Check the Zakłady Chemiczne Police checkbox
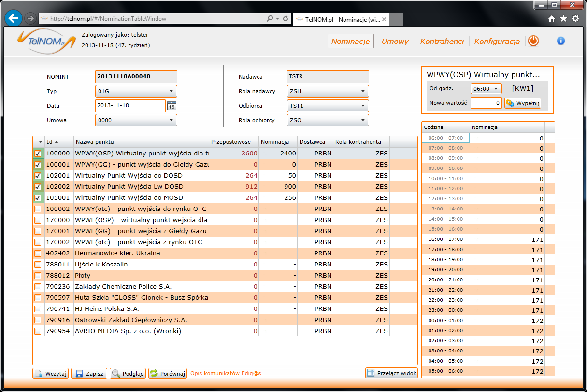The height and width of the screenshot is (392, 587). (x=38, y=286)
